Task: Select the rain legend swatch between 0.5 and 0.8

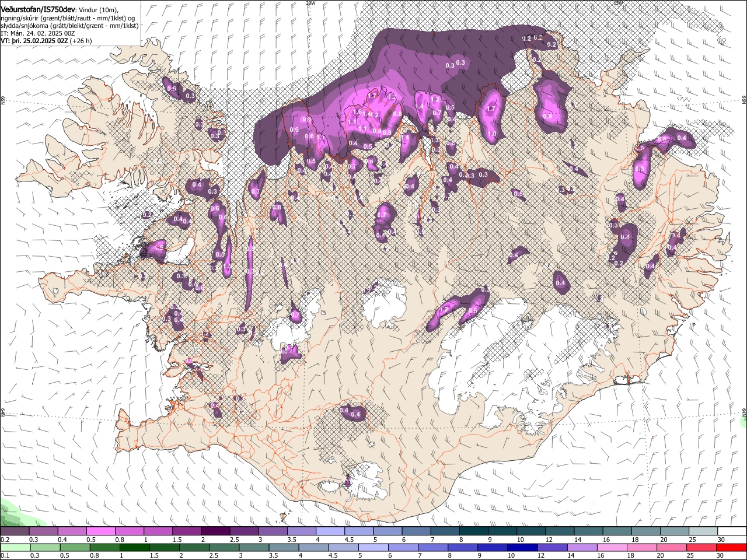Action: click(75, 548)
